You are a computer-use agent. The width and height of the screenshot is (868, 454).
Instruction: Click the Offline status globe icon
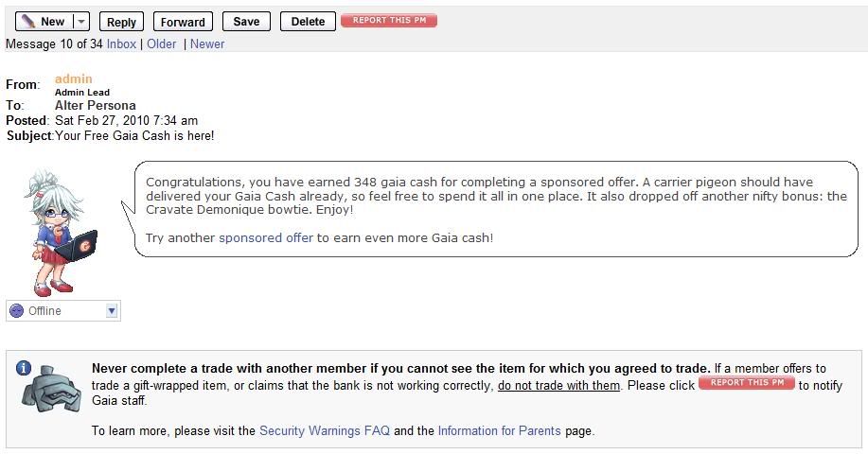click(x=17, y=311)
